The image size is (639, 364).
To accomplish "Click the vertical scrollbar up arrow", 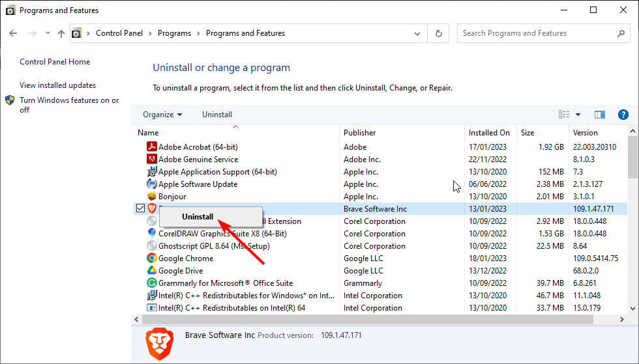I will tap(632, 131).
